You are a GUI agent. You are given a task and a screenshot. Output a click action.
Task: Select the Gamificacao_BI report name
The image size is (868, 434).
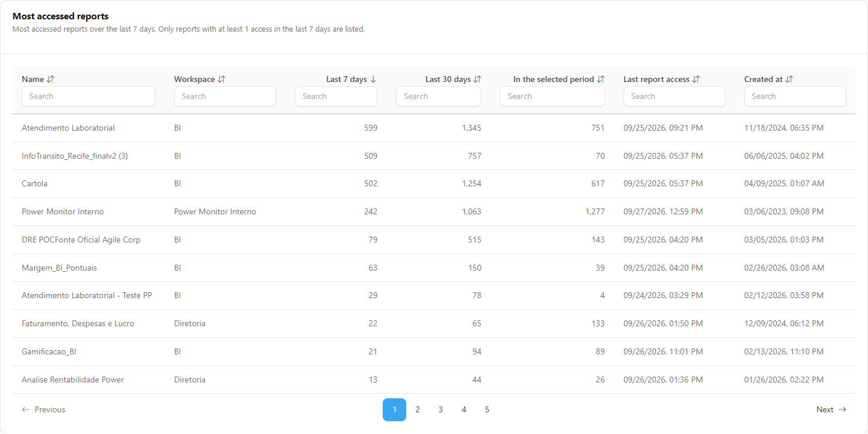49,351
